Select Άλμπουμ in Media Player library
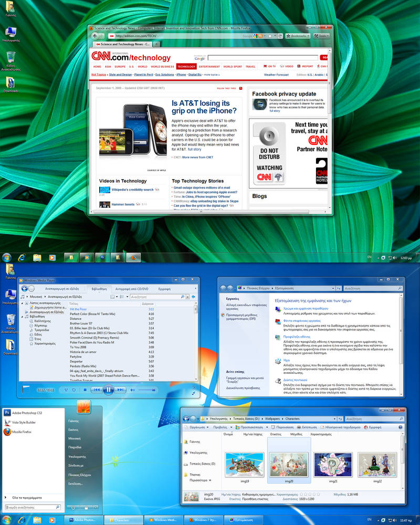The width and height of the screenshot is (420, 525). pyautogui.click(x=41, y=325)
